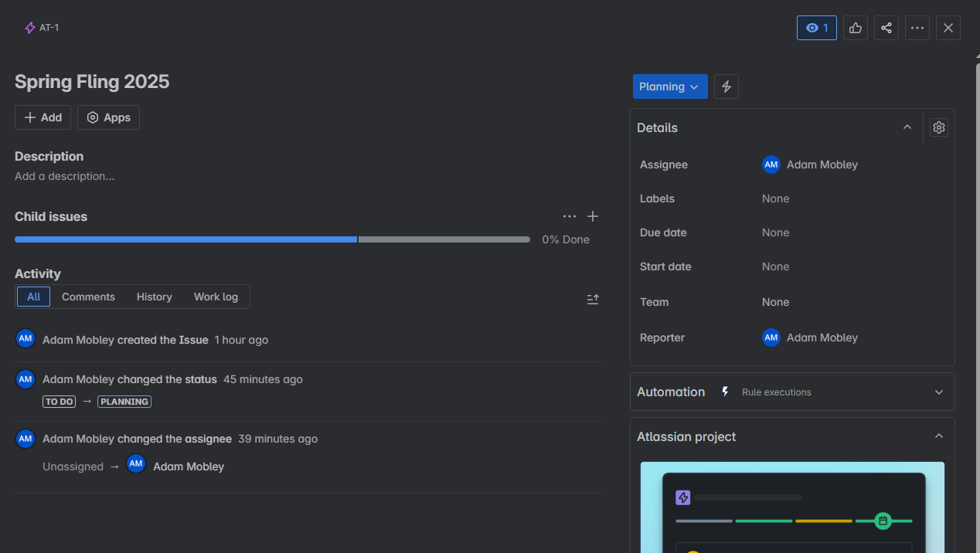Reverse activity sort order icon

point(593,298)
